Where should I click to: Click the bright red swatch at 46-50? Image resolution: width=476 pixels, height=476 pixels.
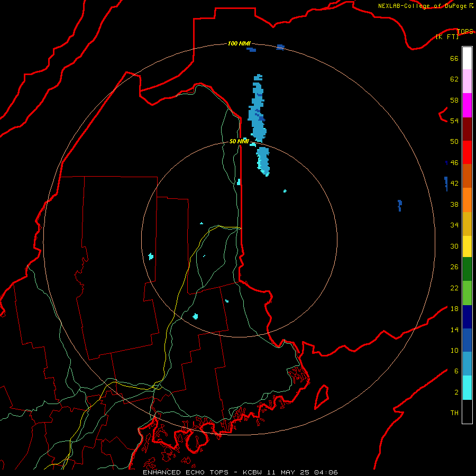coord(467,152)
